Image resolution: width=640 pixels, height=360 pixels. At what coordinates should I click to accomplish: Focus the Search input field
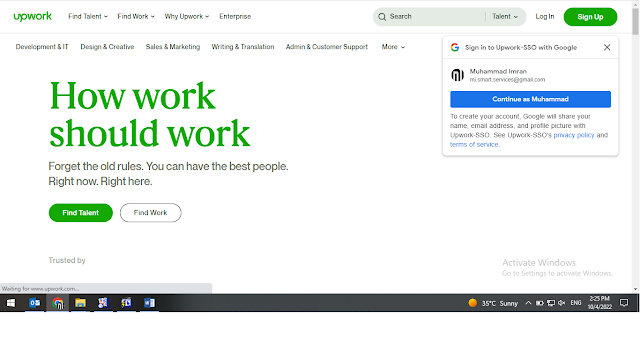click(436, 17)
